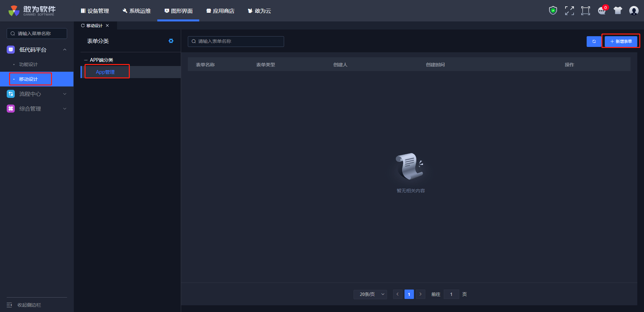Viewport: 644px width, 312px height.
Task: Switch to 设备管理 top menu
Action: (95, 11)
